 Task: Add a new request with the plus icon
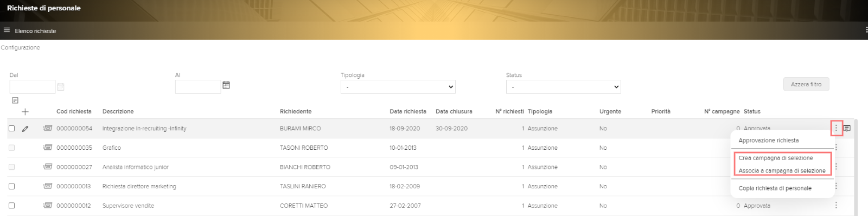[25, 112]
